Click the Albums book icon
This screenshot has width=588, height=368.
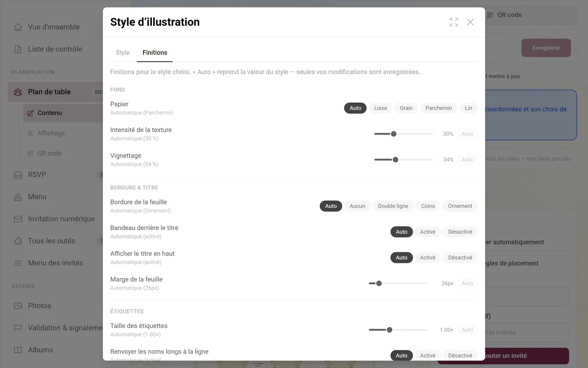[x=18, y=350]
